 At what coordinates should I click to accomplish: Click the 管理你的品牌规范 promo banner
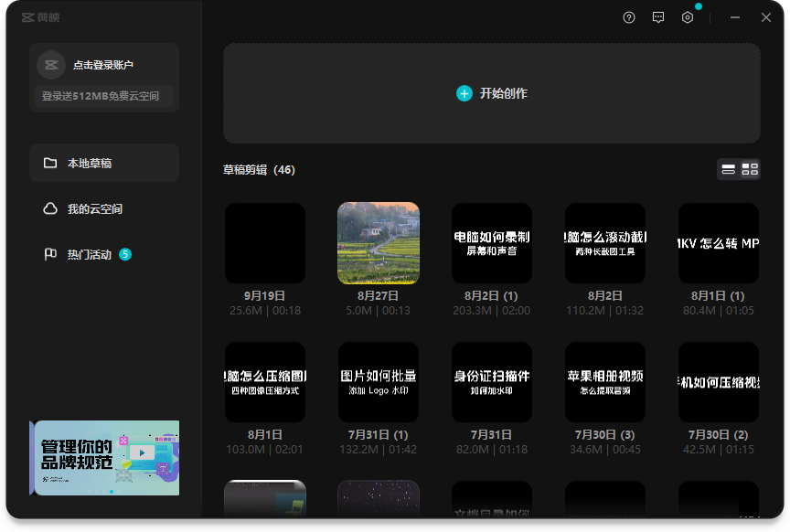(105, 457)
